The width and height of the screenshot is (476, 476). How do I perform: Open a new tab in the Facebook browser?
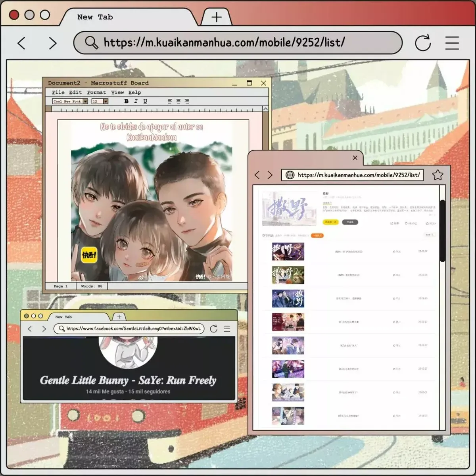pos(119,317)
